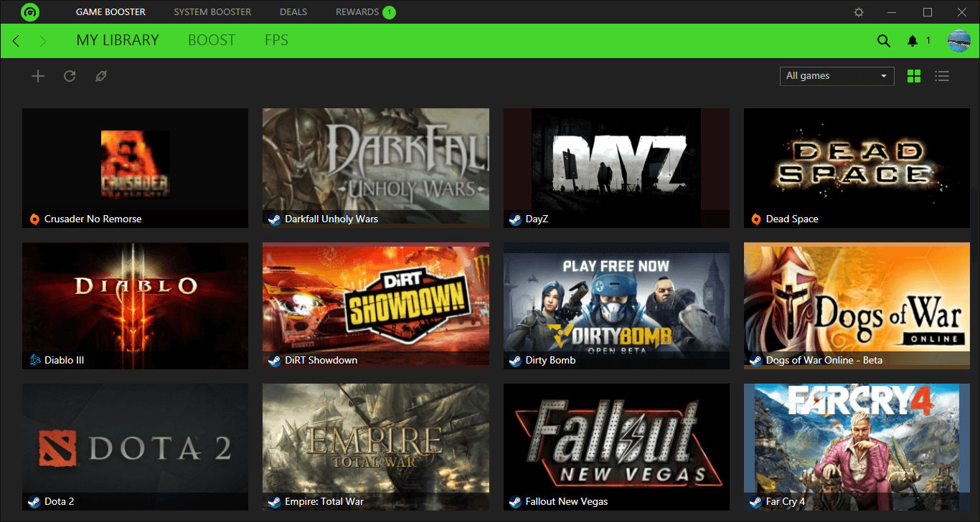Open settings gear icon in title bar
The height and width of the screenshot is (522, 980).
coord(859,12)
